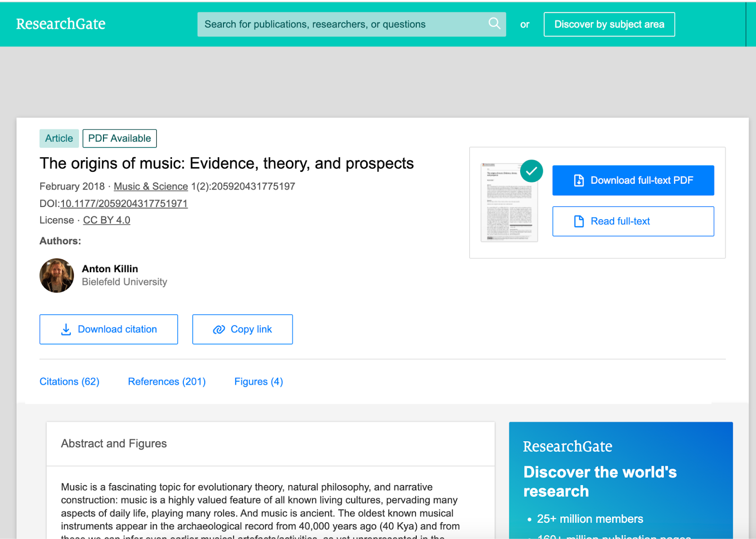Click the document icon in Read full-text
The height and width of the screenshot is (539, 756).
tap(579, 221)
